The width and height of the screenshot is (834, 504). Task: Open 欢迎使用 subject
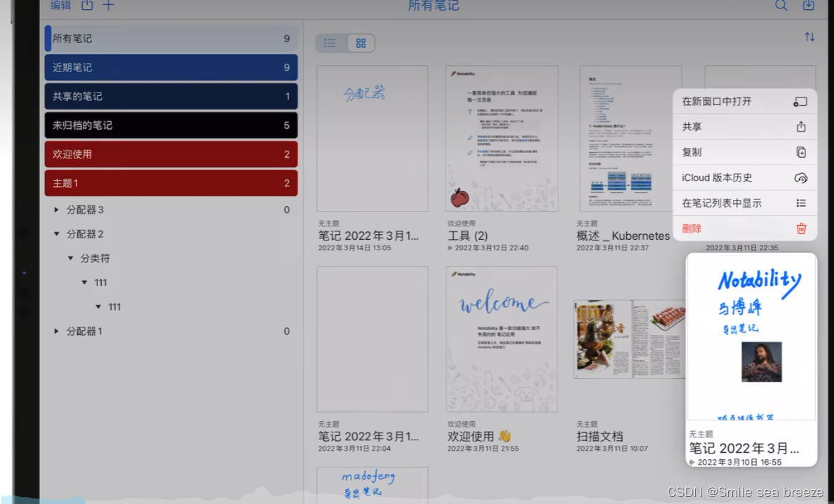coord(171,154)
